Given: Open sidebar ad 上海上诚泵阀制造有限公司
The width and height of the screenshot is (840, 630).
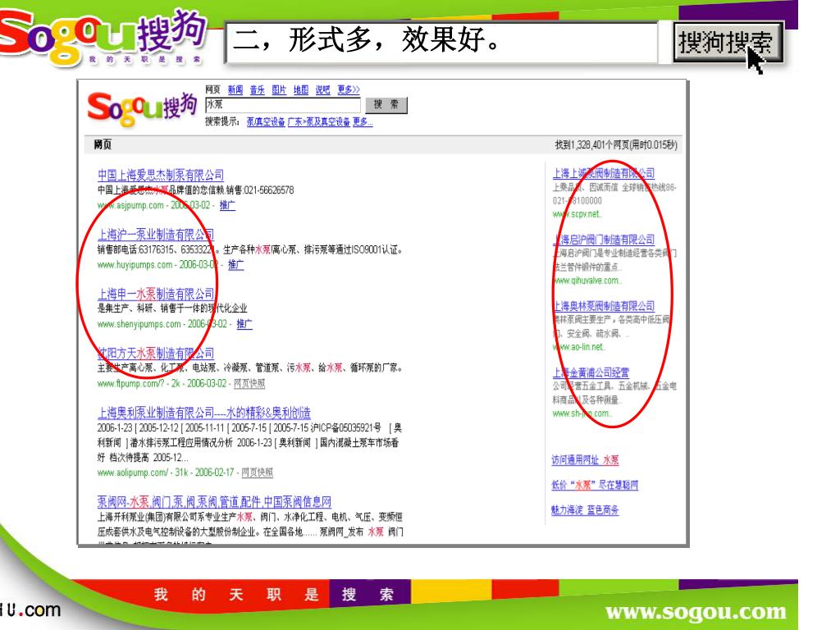Looking at the screenshot, I should click(x=604, y=173).
